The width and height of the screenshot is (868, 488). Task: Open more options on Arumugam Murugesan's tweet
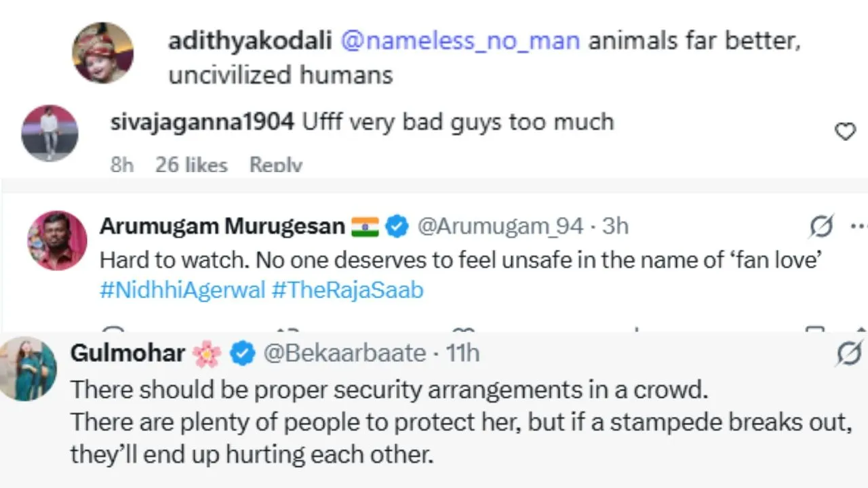(858, 226)
